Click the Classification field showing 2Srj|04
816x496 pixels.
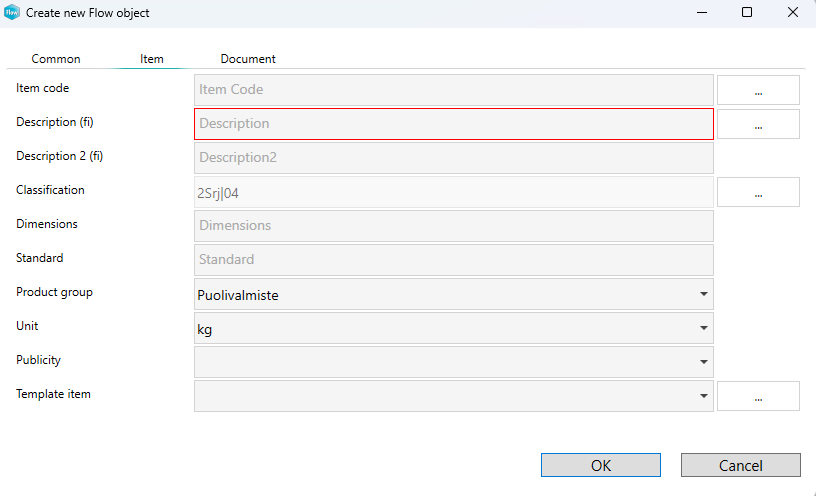(453, 192)
